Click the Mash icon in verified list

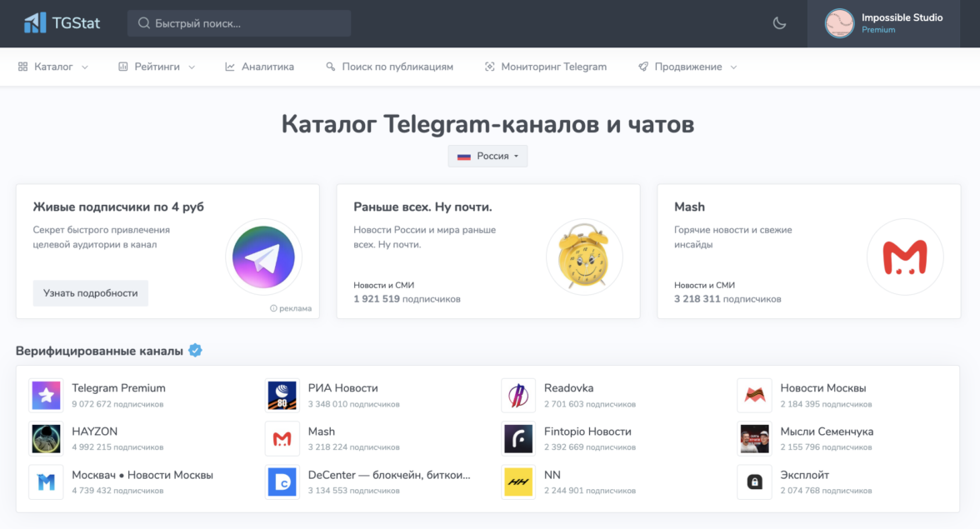click(x=282, y=438)
